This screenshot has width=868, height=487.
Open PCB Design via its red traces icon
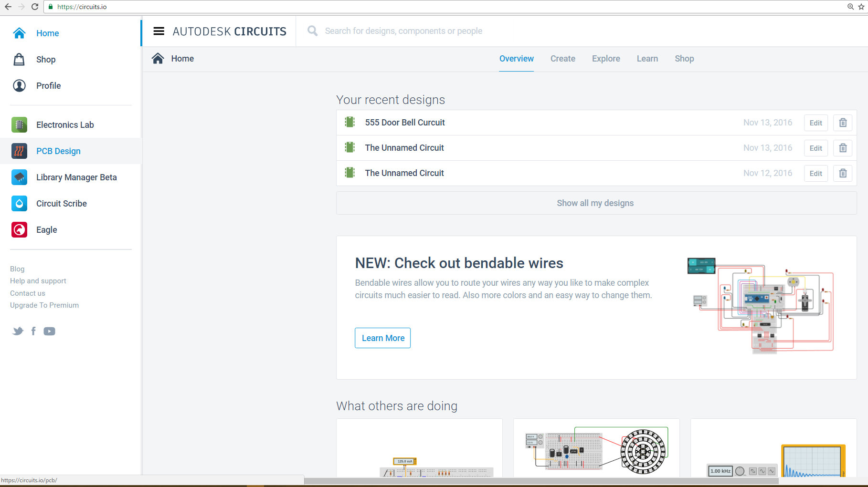19,151
